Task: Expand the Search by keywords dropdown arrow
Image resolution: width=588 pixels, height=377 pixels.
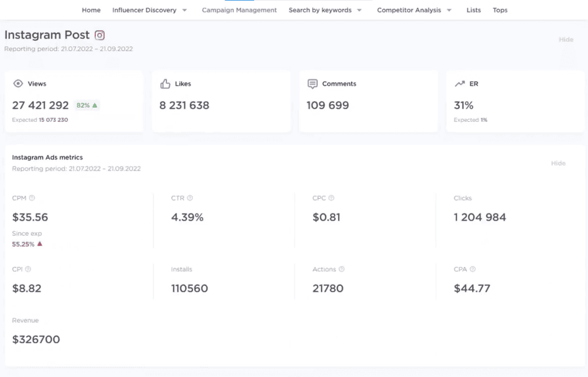Action: click(359, 10)
